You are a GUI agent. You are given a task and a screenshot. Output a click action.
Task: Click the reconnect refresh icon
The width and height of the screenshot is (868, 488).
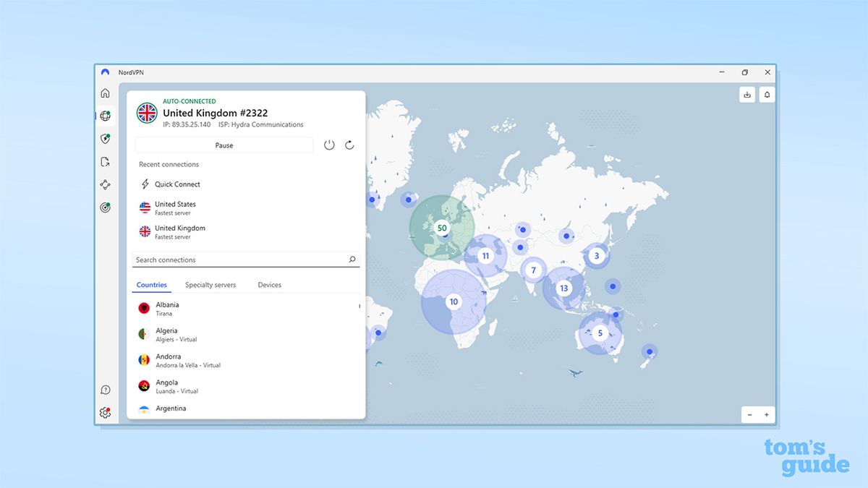[349, 145]
